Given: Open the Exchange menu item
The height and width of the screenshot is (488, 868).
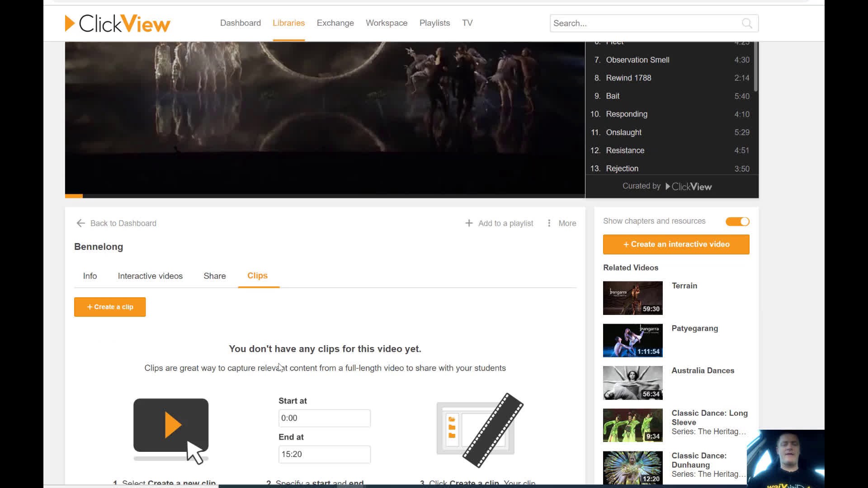Looking at the screenshot, I should (x=335, y=23).
